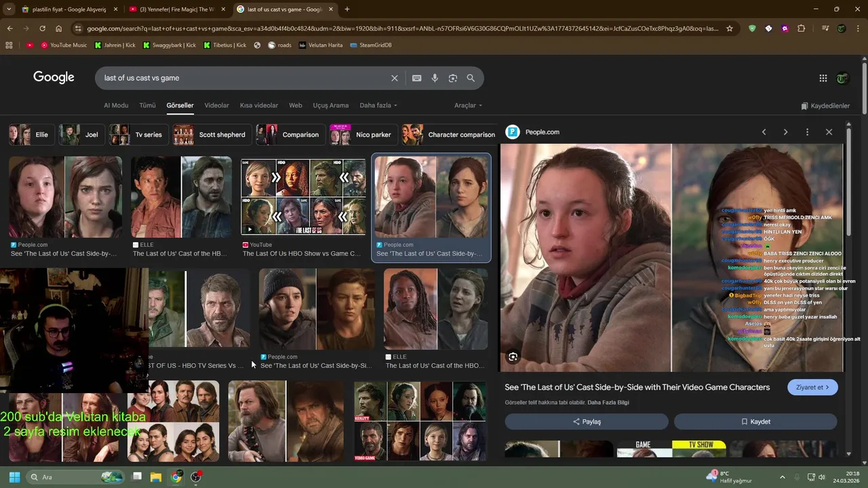Click the Lens icon on preview image
The height and width of the screenshot is (488, 868).
click(x=513, y=357)
